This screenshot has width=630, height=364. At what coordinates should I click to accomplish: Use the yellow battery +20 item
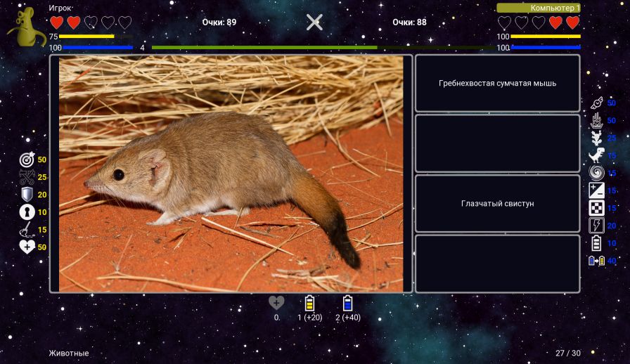pos(309,304)
